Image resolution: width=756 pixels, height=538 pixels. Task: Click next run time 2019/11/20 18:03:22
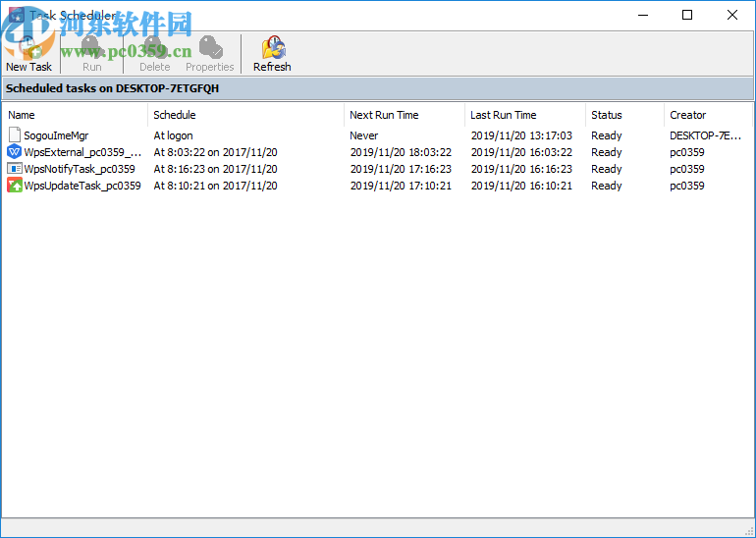[401, 152]
